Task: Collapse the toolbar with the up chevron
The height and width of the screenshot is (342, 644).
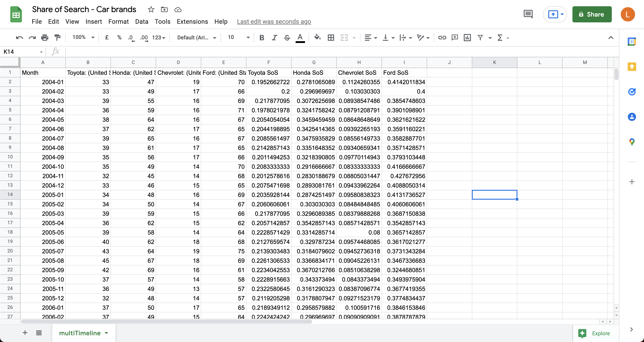Action: click(611, 38)
